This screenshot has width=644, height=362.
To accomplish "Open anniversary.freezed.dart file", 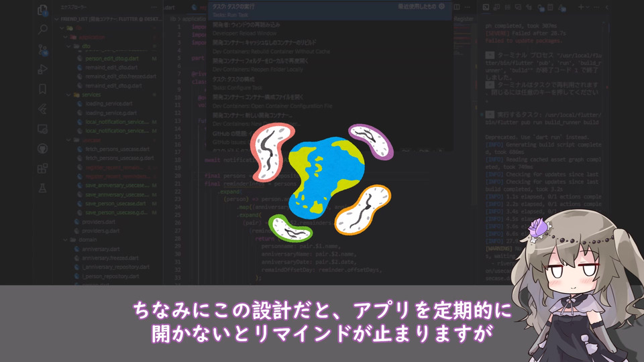I will (110, 258).
